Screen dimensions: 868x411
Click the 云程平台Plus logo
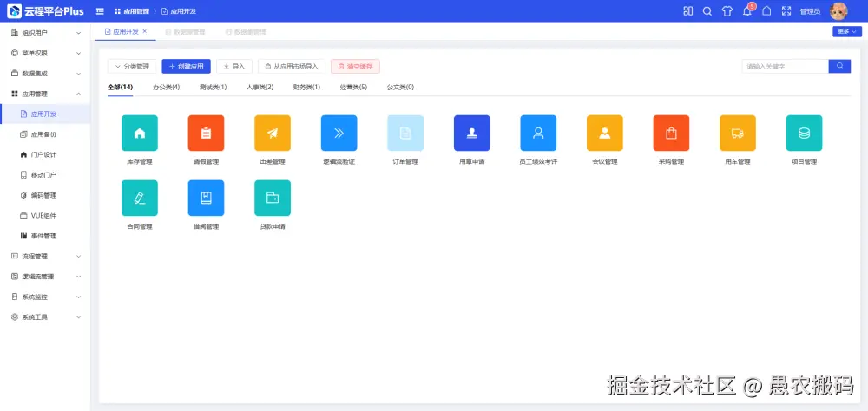[x=45, y=11]
